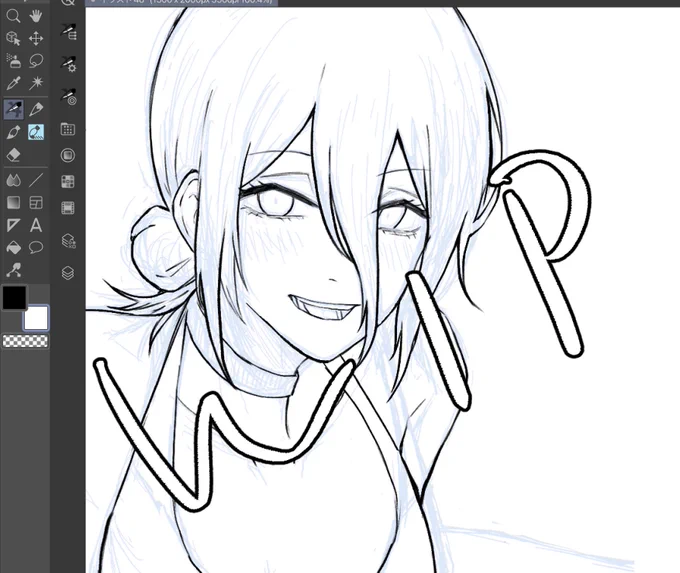Open the Color Wheel palette icon
This screenshot has height=573, width=680.
68,155
